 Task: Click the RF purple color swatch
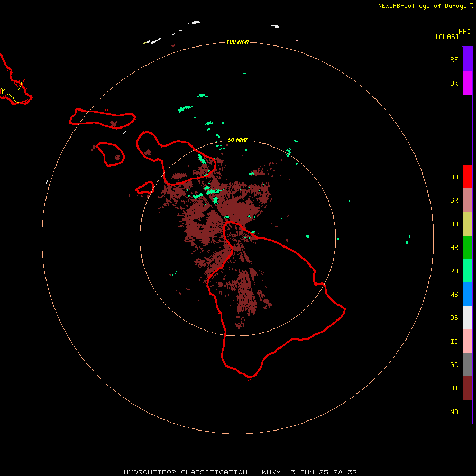click(467, 59)
